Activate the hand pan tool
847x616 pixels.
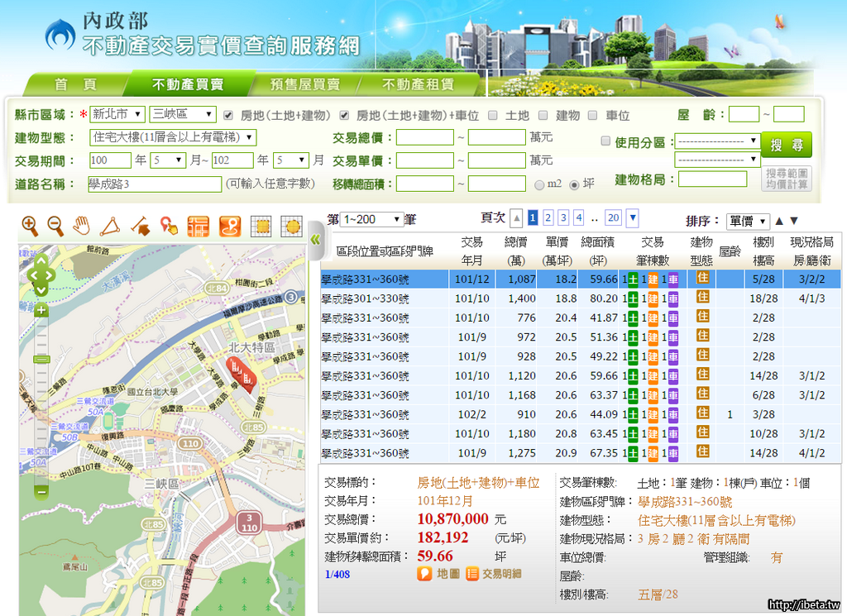[x=81, y=225]
